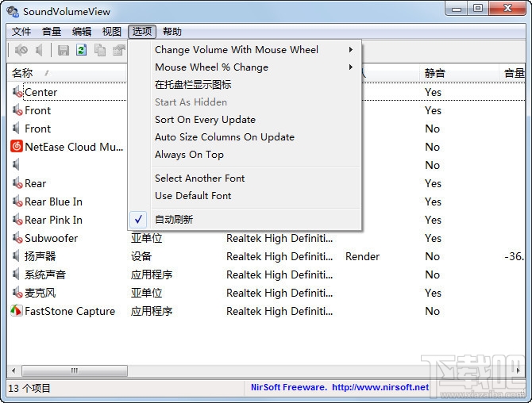Select the Subwoofer row name

coord(52,238)
